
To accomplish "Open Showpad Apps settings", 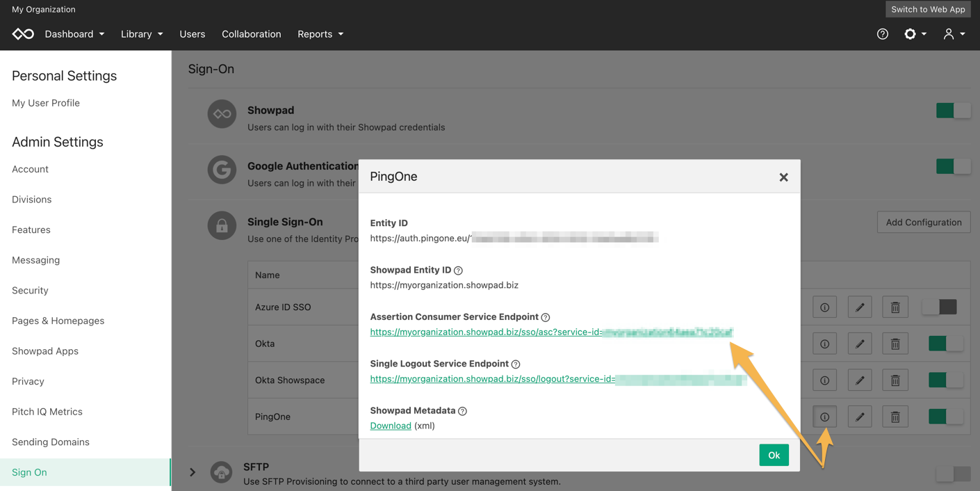I will [x=45, y=351].
